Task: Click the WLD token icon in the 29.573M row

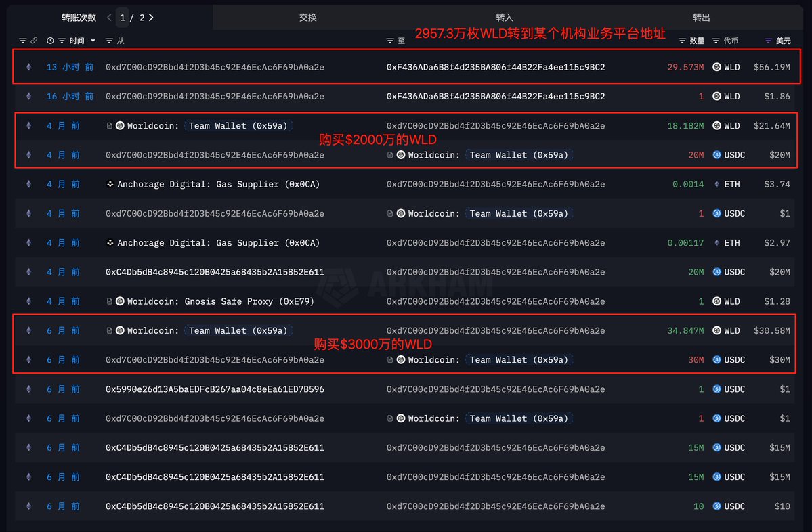Action: pyautogui.click(x=717, y=67)
